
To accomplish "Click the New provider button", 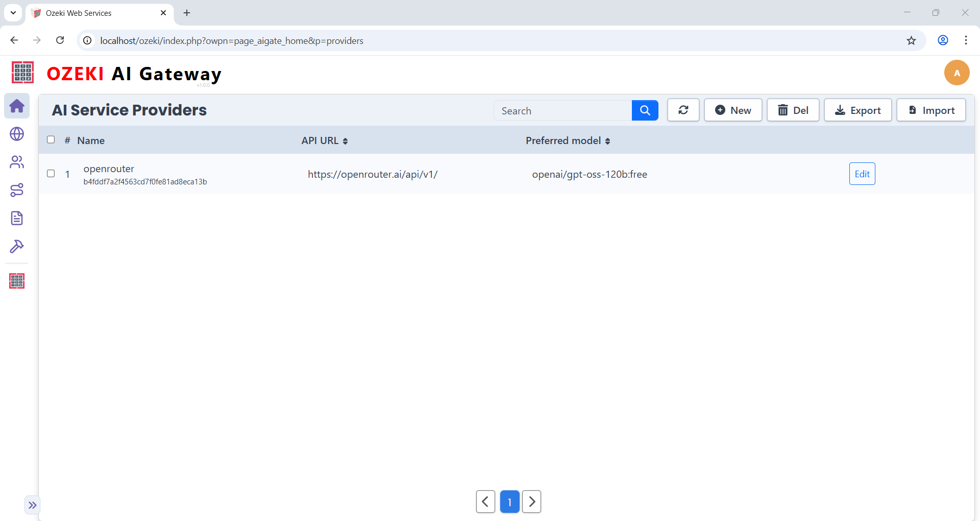I will click(x=733, y=110).
